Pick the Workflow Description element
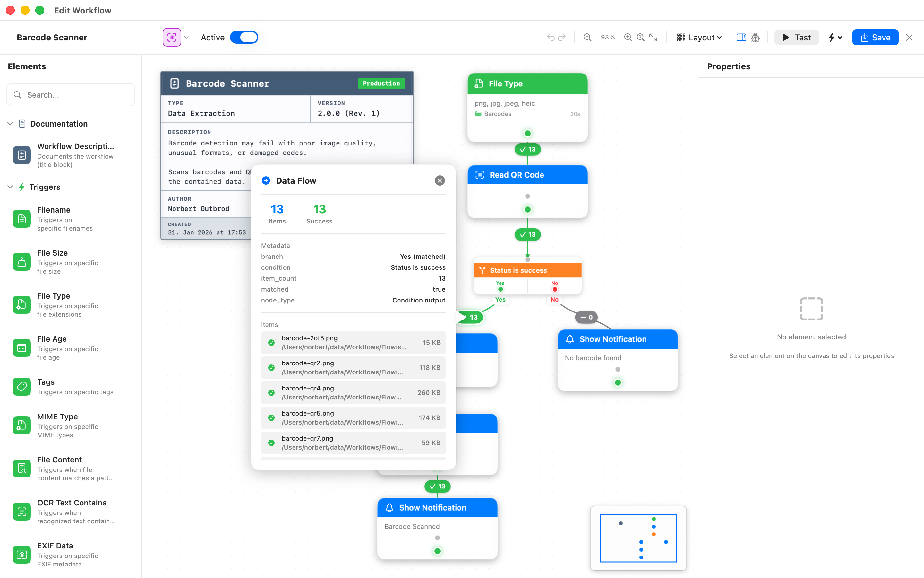 (71, 155)
